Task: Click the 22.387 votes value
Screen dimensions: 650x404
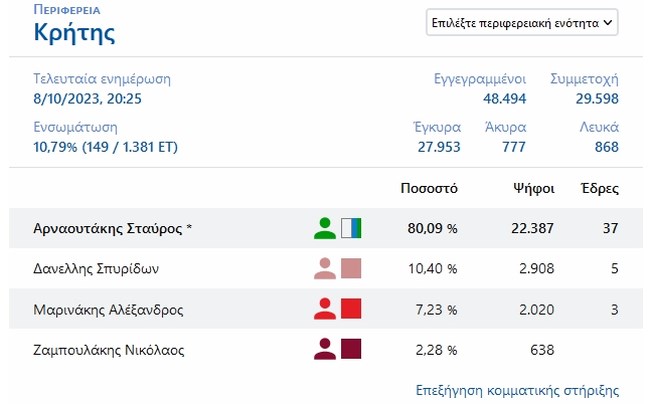Action: [532, 228]
